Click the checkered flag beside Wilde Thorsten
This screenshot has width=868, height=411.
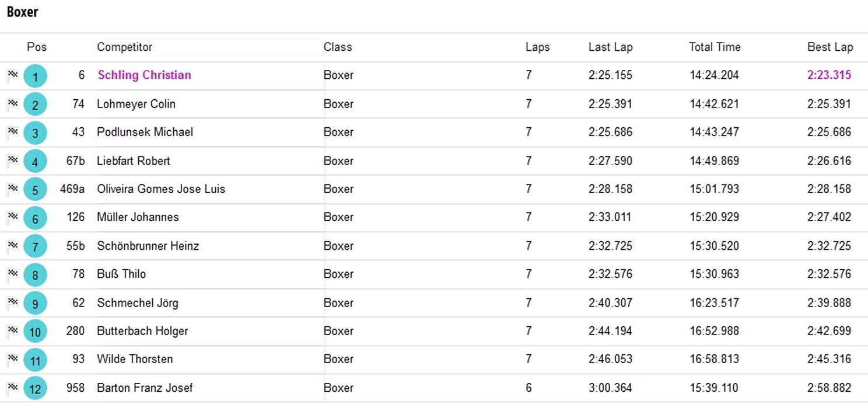pyautogui.click(x=12, y=360)
